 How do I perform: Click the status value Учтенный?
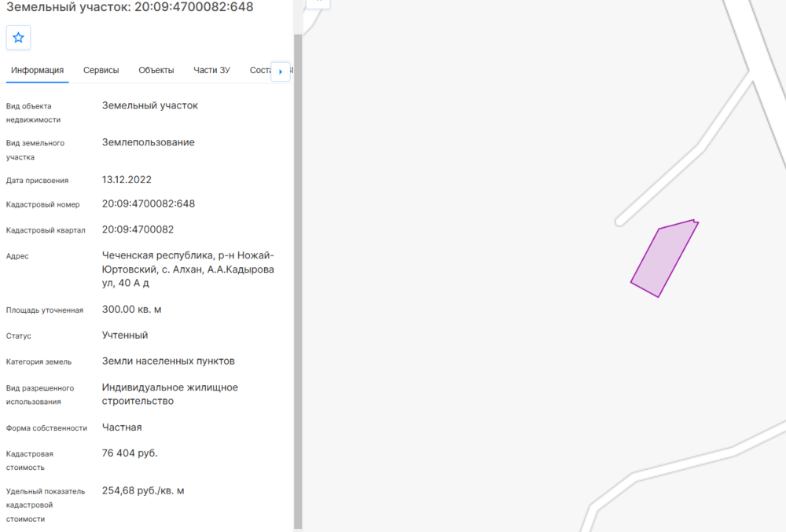pos(125,336)
